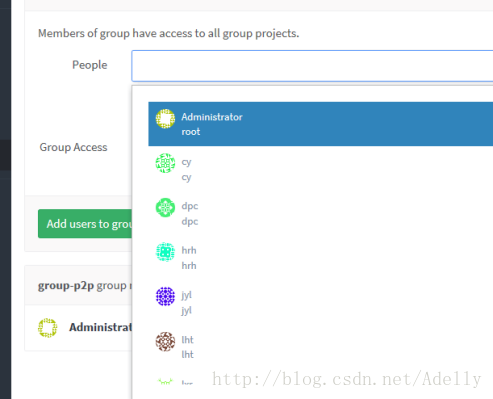Image resolution: width=493 pixels, height=399 pixels.
Task: Click the group-p2p group members heading
Action: (x=85, y=286)
